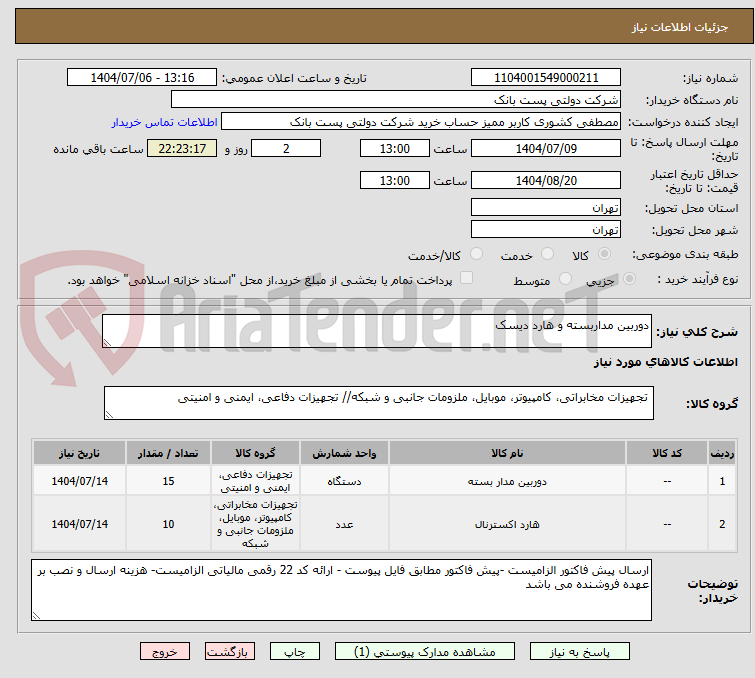Image resolution: width=755 pixels, height=678 pixels.
Task: Click the بازگشت back button
Action: coord(230,652)
